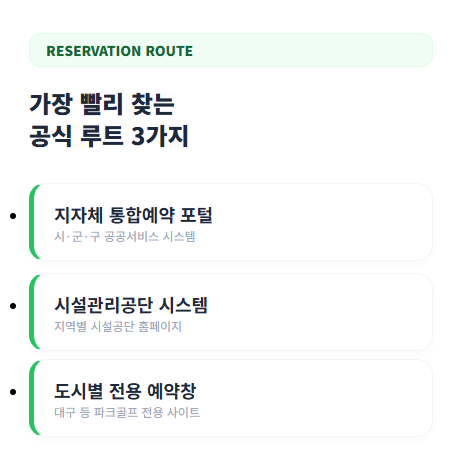Click bullet point beside 지자체 통합예약 포털
Image resolution: width=465 pixels, height=466 pixels.
point(13,216)
